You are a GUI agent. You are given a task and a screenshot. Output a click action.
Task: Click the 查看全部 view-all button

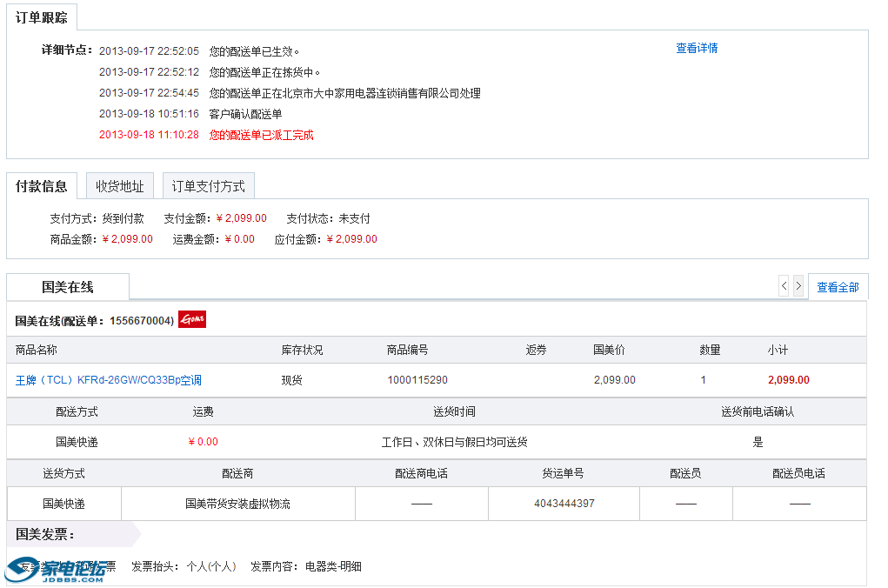(x=838, y=286)
